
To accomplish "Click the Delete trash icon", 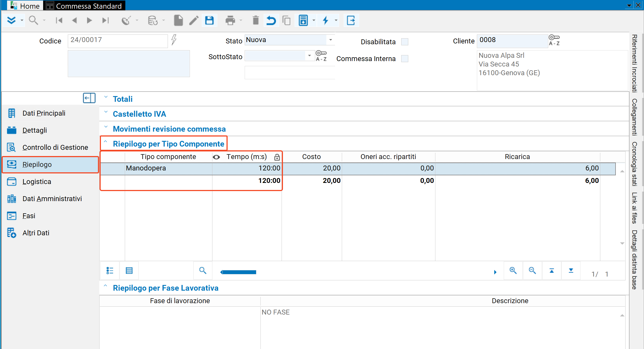I will pos(256,20).
